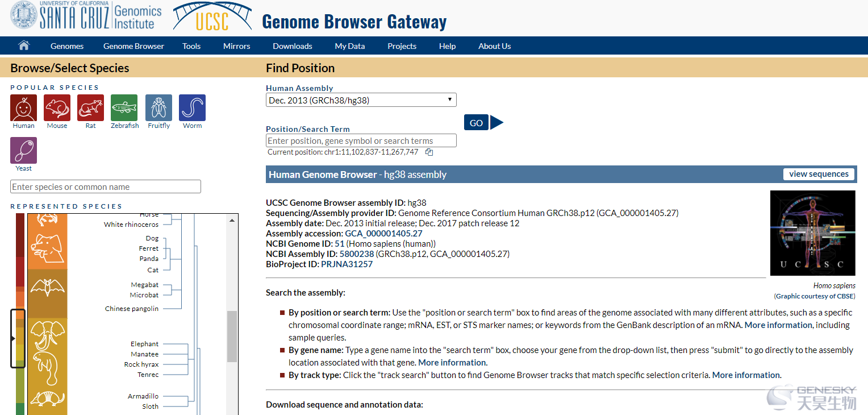Open the PRJNA31257 BioProject link
This screenshot has height=415, width=868.
(347, 264)
